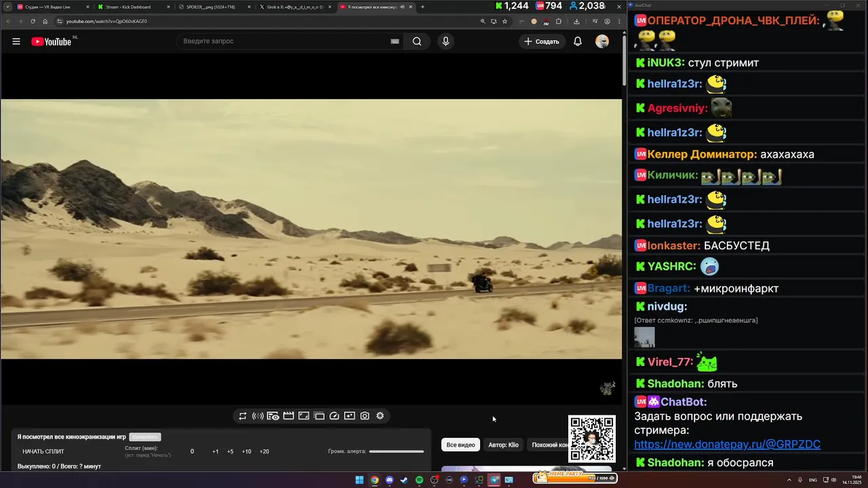Open settings gear in player toolbar

(x=380, y=416)
